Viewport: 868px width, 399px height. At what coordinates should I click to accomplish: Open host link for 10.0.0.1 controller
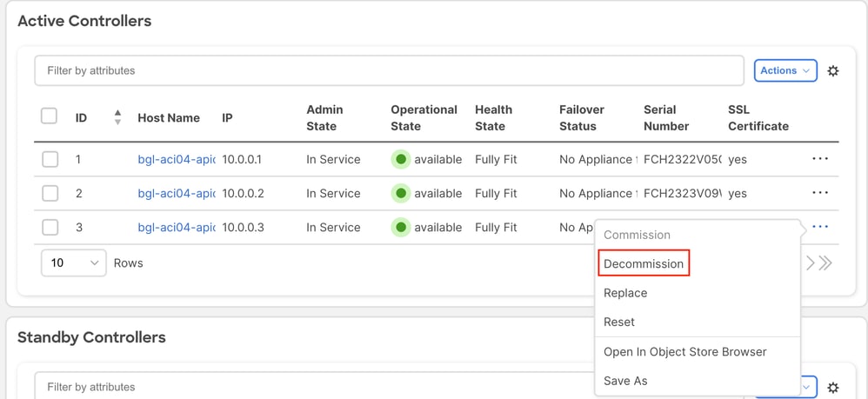tap(177, 159)
